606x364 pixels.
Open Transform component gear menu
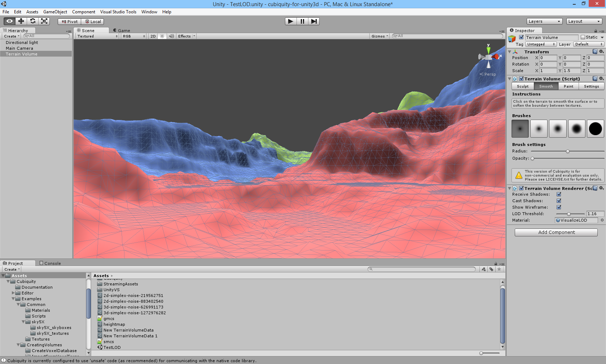[x=601, y=52]
